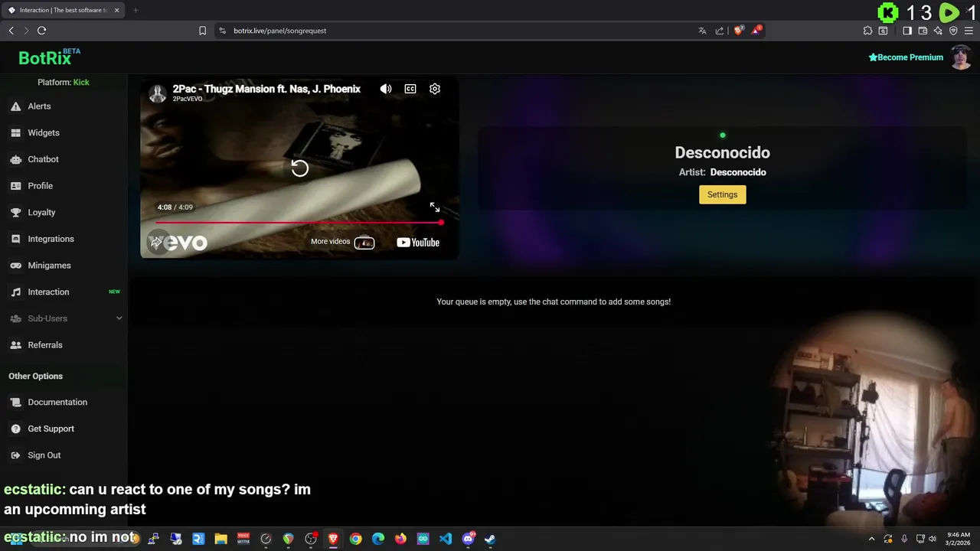Open Brave Wallet icon
Screen dimensions: 980x551
[x=923, y=31]
